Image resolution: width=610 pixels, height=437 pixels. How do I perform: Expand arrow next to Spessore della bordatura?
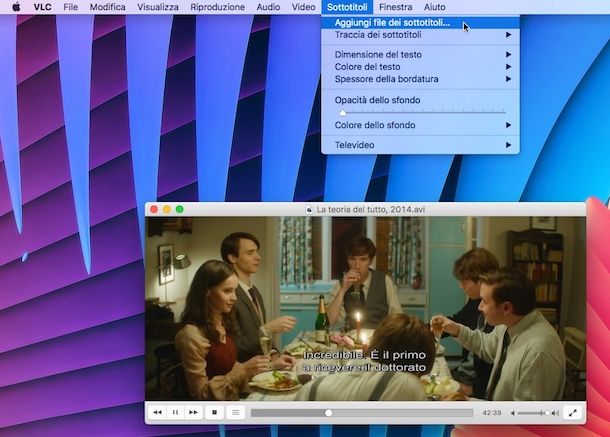click(508, 79)
